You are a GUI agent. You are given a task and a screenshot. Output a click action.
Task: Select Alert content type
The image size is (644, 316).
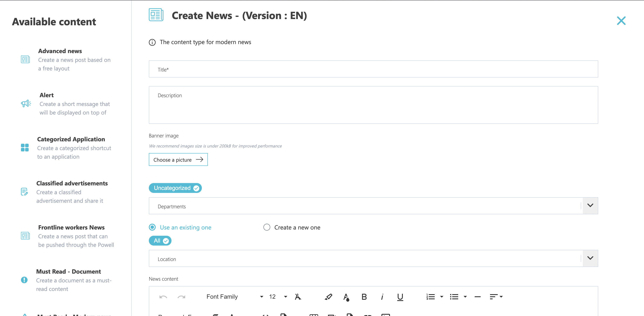(x=68, y=104)
